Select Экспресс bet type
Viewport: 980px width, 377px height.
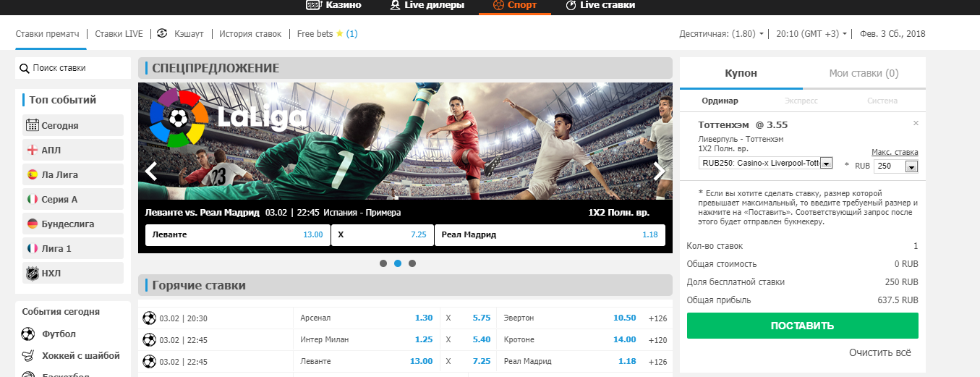pyautogui.click(x=803, y=101)
